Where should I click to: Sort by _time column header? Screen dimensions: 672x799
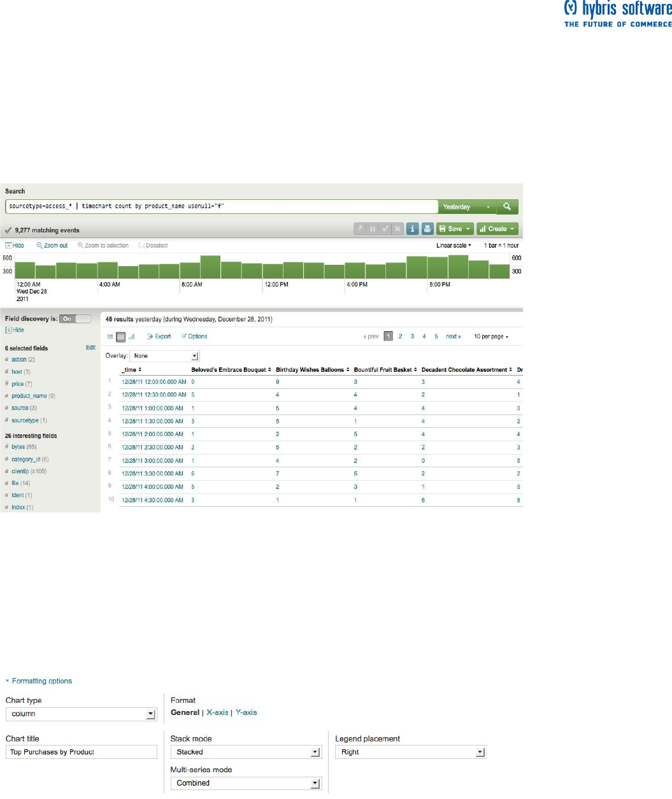[132, 370]
